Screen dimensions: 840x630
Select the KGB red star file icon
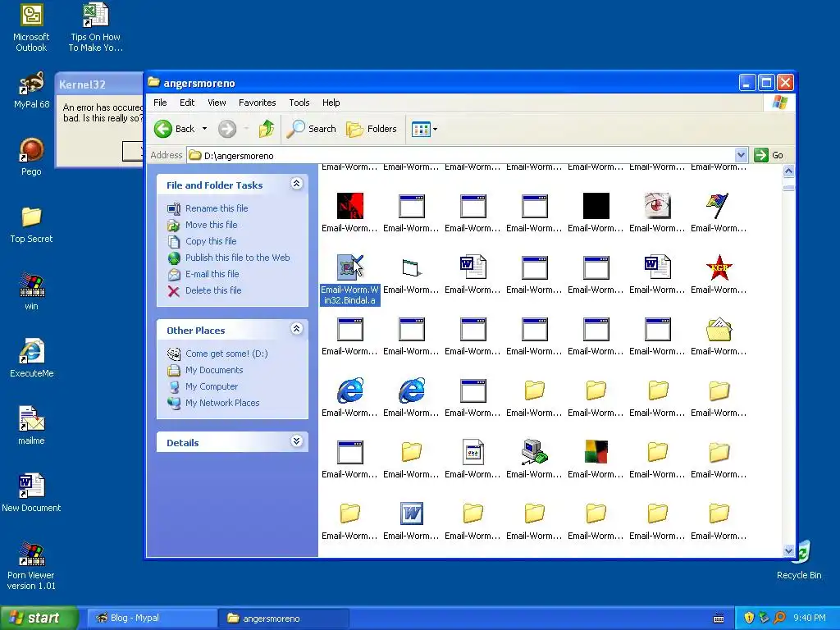point(719,267)
